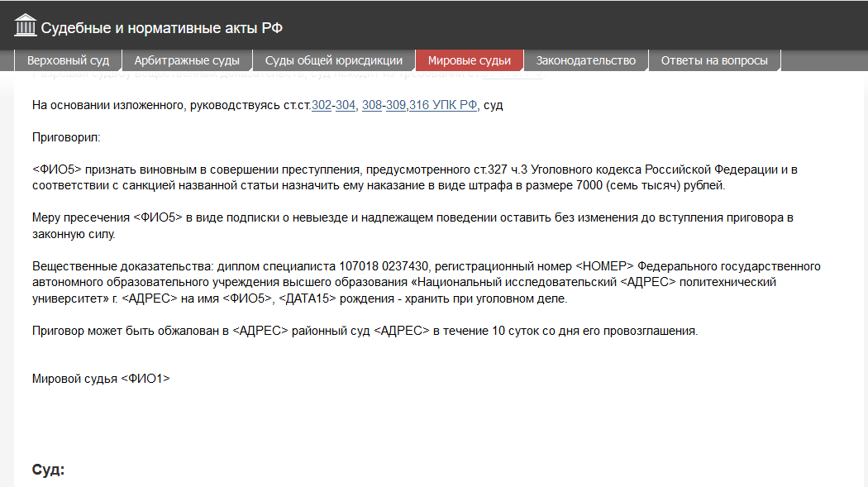This screenshot has height=487, width=868.
Task: Open the 316 УПК РФ link
Action: click(x=443, y=105)
